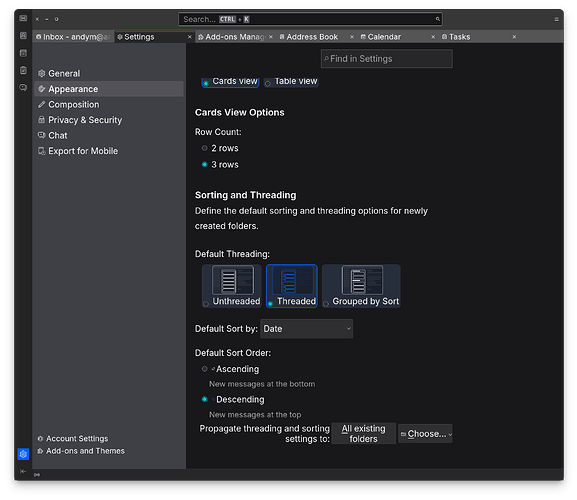Set default sort order to Ascending

click(205, 369)
